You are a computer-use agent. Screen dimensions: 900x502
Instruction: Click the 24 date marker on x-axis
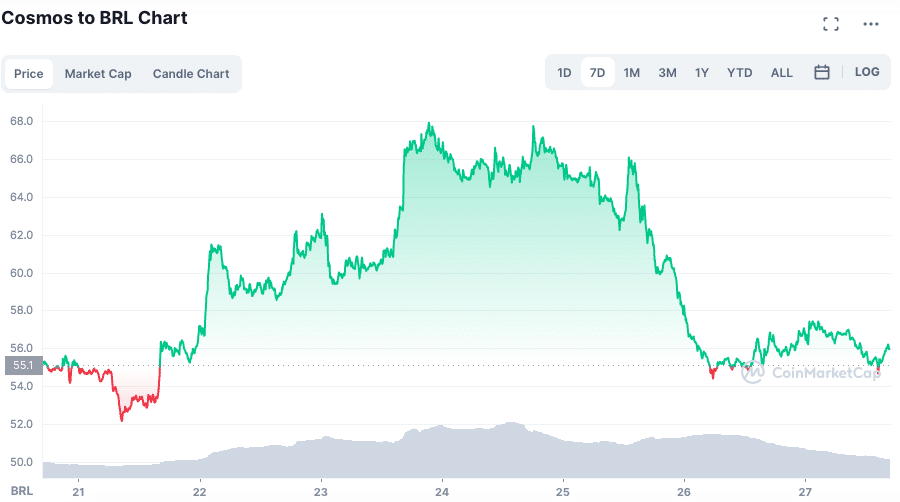[442, 491]
